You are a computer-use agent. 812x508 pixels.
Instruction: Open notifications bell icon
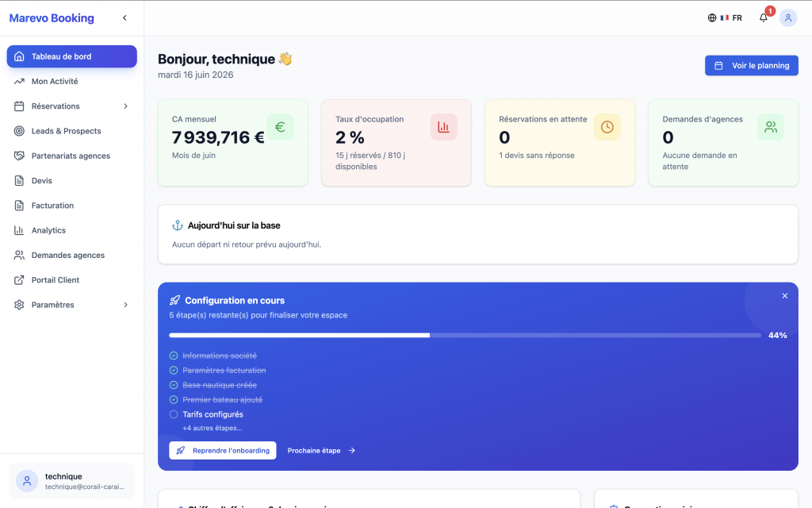click(x=764, y=17)
